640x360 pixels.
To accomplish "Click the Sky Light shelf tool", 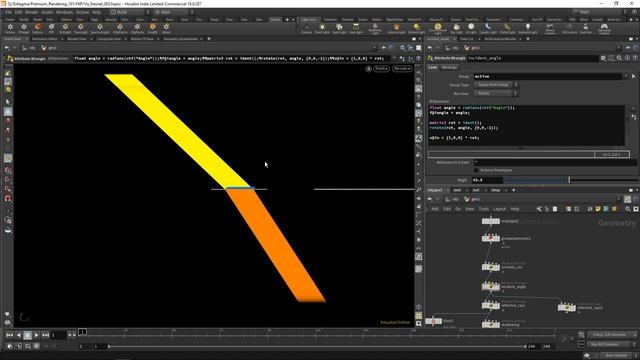I will 456,28.
